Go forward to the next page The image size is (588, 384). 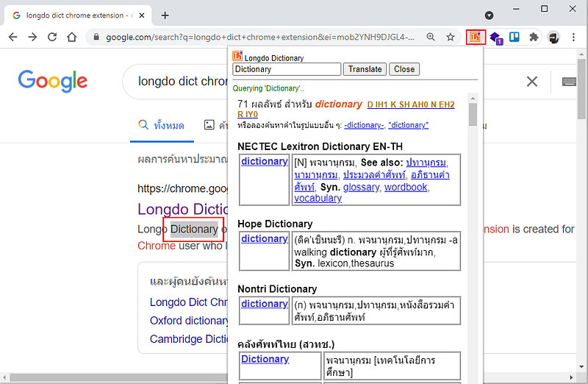32,37
